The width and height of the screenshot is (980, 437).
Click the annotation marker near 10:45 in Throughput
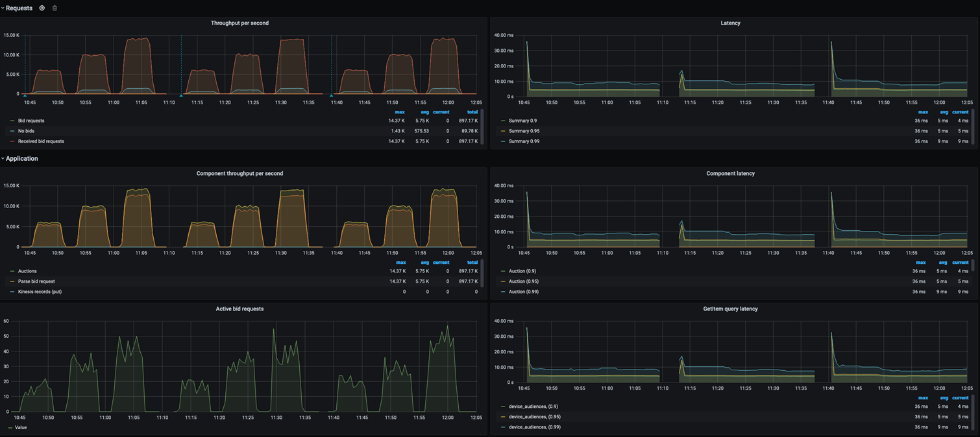(x=25, y=95)
